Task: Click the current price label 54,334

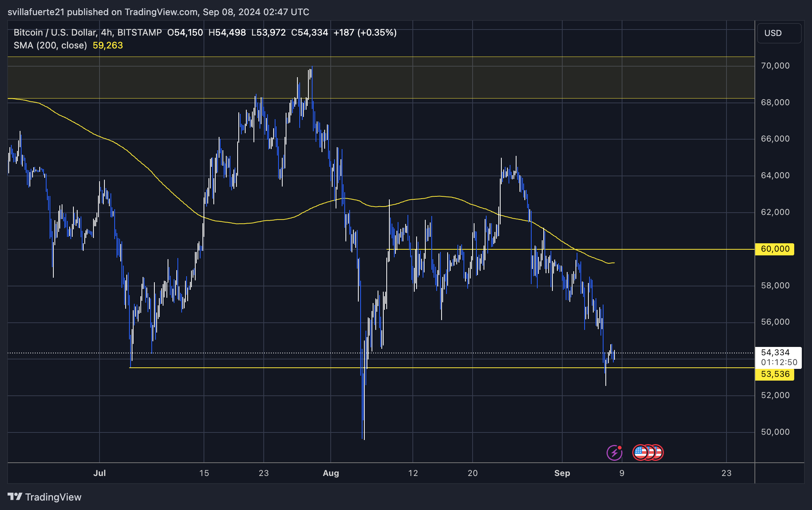Action: [x=774, y=352]
